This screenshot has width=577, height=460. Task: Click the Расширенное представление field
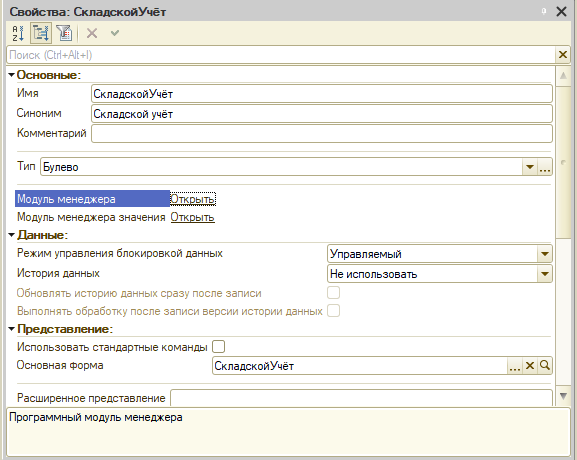click(361, 398)
